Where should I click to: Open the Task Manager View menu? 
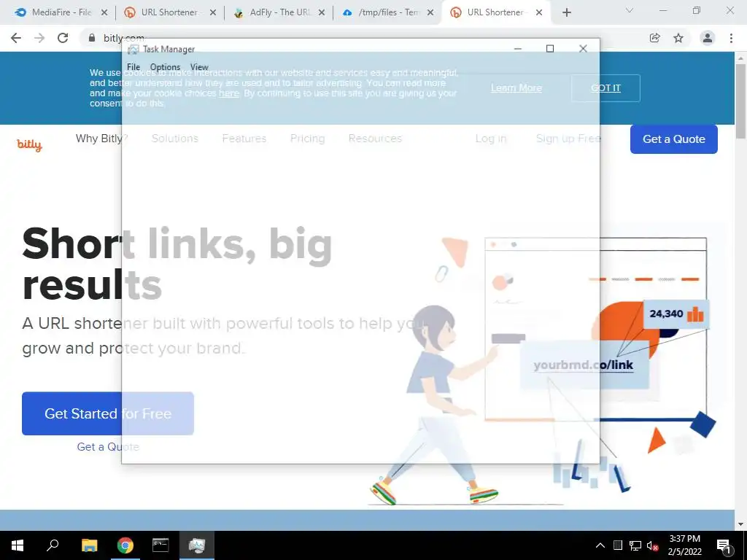pos(199,67)
